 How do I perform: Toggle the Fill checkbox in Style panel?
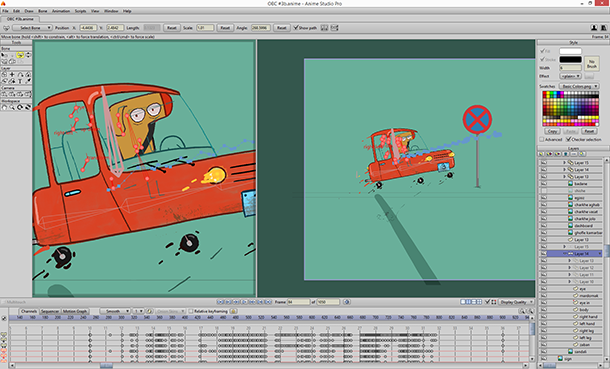pyautogui.click(x=542, y=51)
